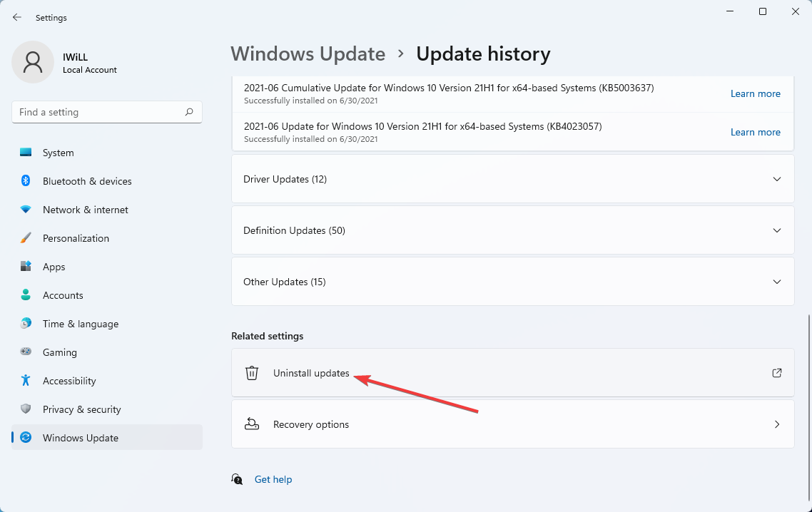This screenshot has height=512, width=812.
Task: Select the Personalization paintbrush icon
Action: [x=26, y=238]
